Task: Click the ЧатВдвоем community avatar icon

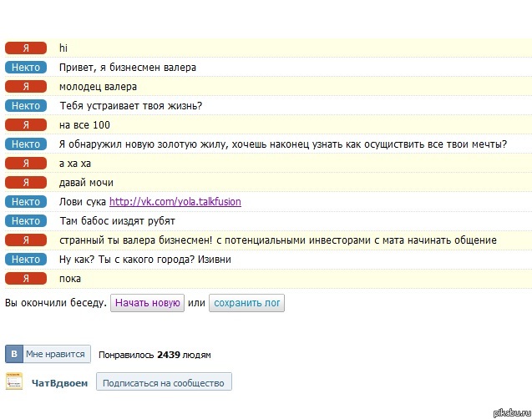Action: pos(14,382)
